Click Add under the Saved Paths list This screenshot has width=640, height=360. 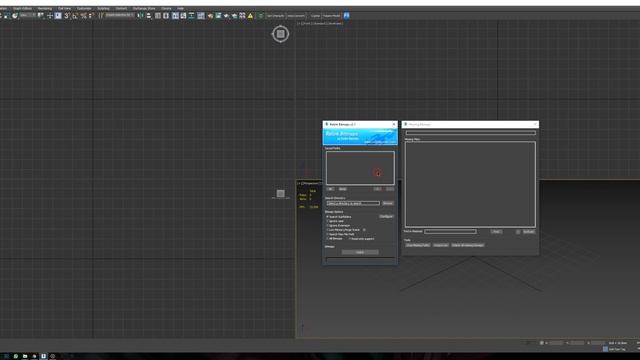pyautogui.click(x=331, y=189)
